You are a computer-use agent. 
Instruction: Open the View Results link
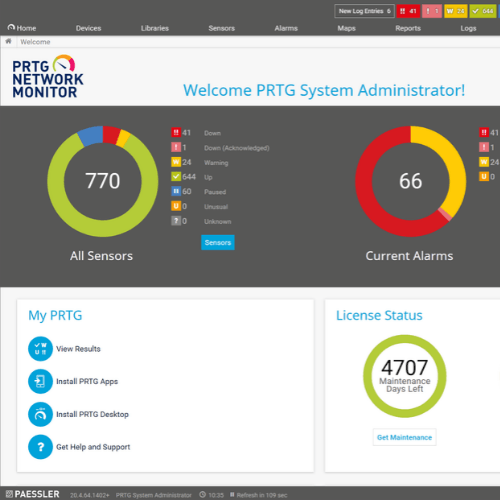pyautogui.click(x=78, y=349)
